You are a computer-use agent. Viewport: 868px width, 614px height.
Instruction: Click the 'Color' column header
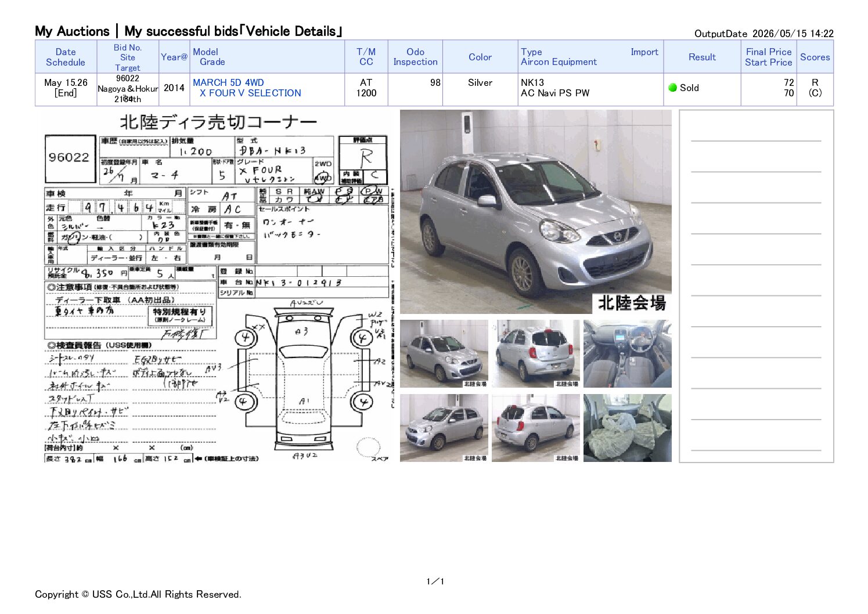(x=480, y=57)
